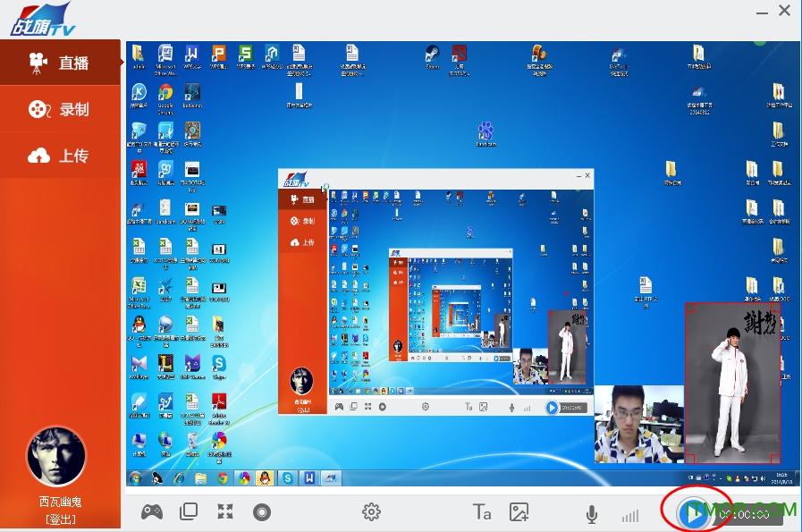This screenshot has height=532, width=802.
Task: Select the webcam overlay in the preview
Action: point(639,424)
